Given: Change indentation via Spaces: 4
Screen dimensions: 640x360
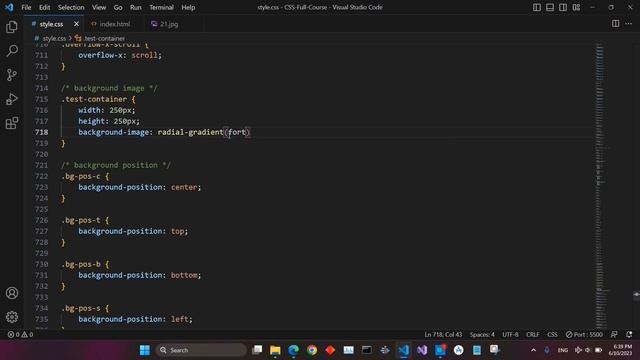Looking at the screenshot, I should point(482,334).
